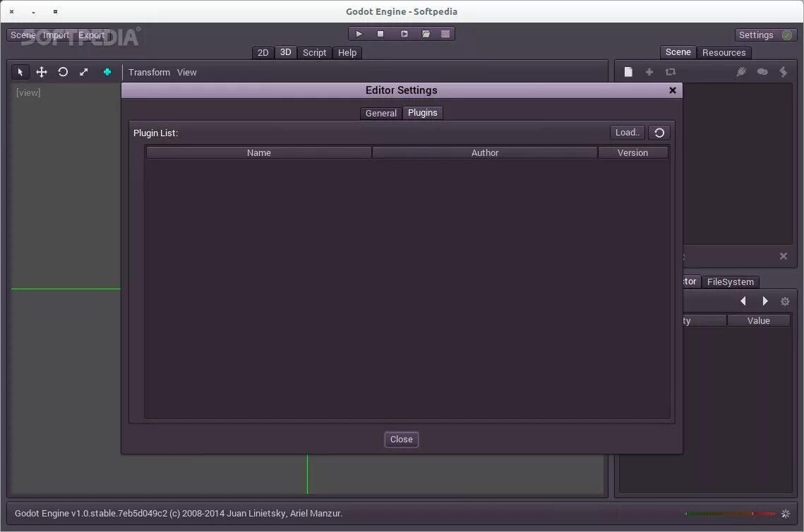Go to next object in inspector history
This screenshot has width=804, height=532.
click(765, 301)
